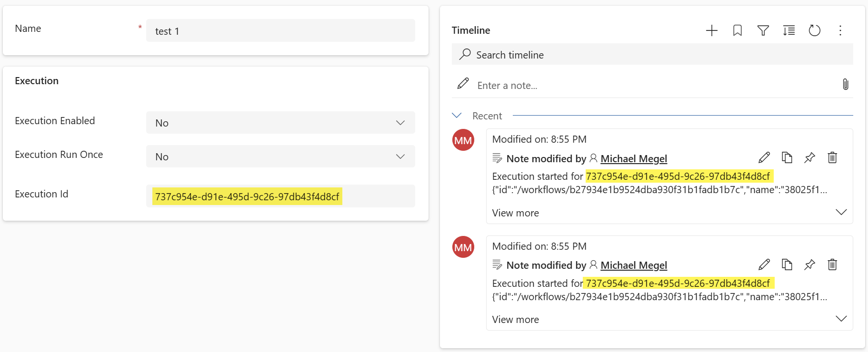
Task: Copy the first note
Action: [x=787, y=157]
